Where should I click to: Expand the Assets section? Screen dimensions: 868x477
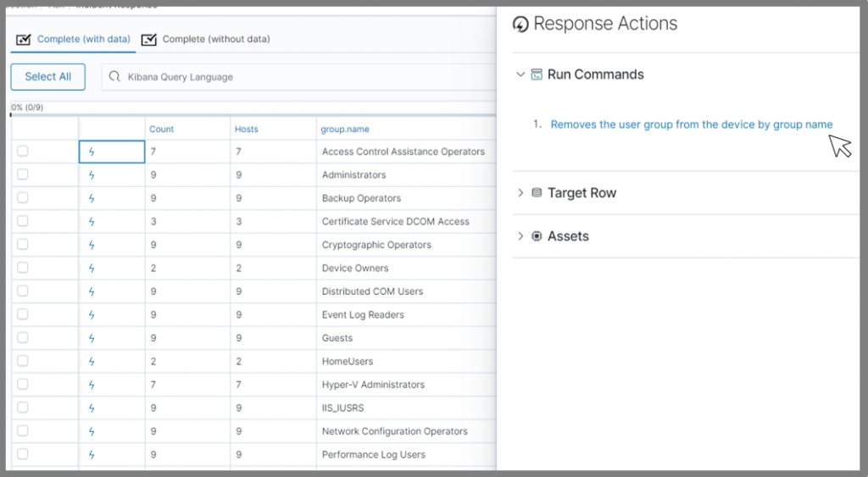(x=520, y=236)
